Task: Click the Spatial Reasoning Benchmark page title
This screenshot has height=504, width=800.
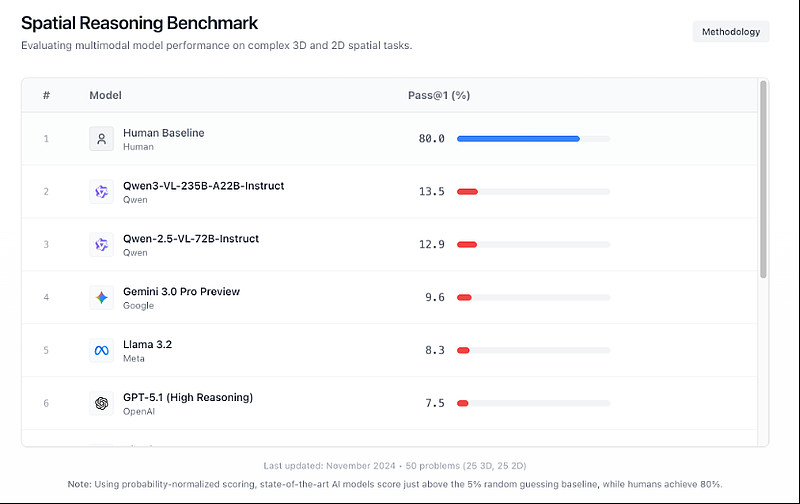Action: pos(139,23)
